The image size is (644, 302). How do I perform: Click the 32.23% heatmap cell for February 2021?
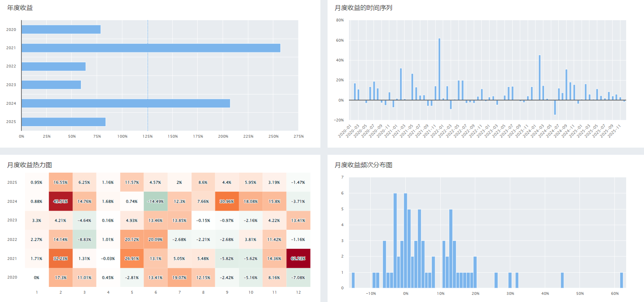(x=61, y=258)
